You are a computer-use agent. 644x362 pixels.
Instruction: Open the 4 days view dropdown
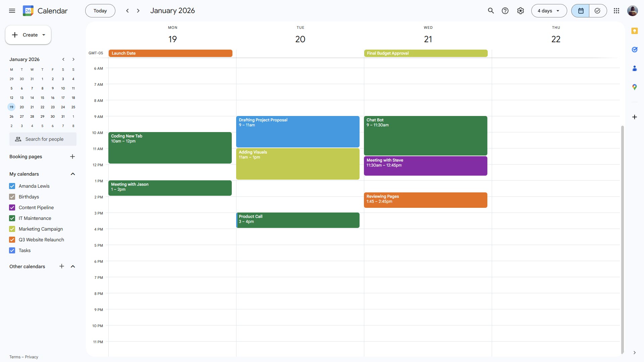point(548,10)
